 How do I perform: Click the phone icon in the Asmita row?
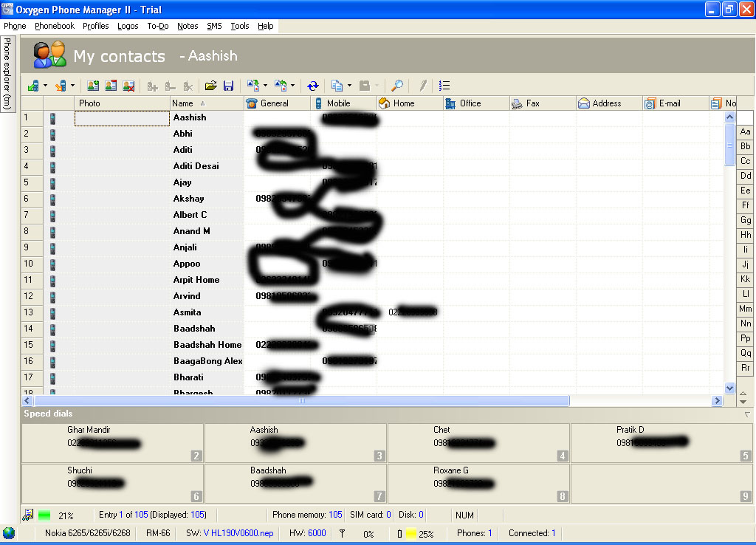coord(52,314)
